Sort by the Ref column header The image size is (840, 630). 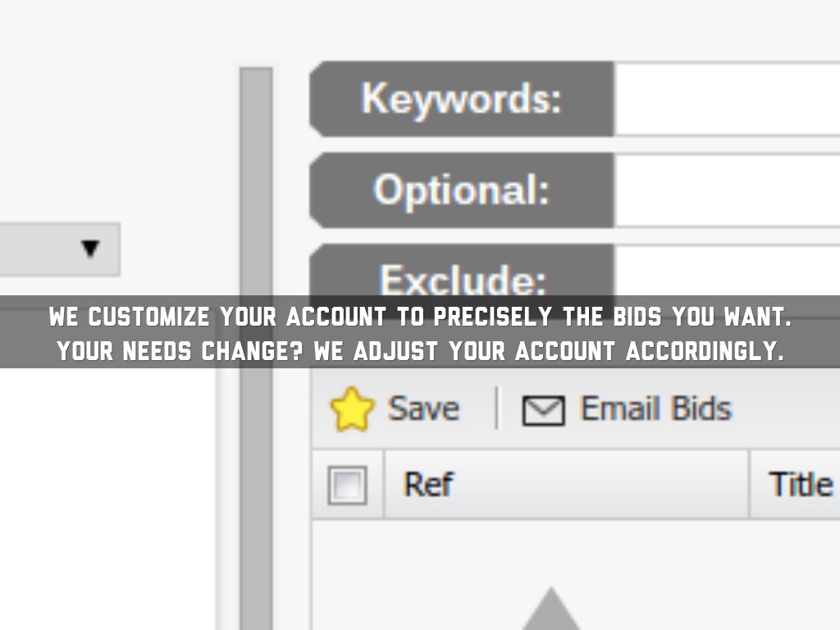(566, 485)
